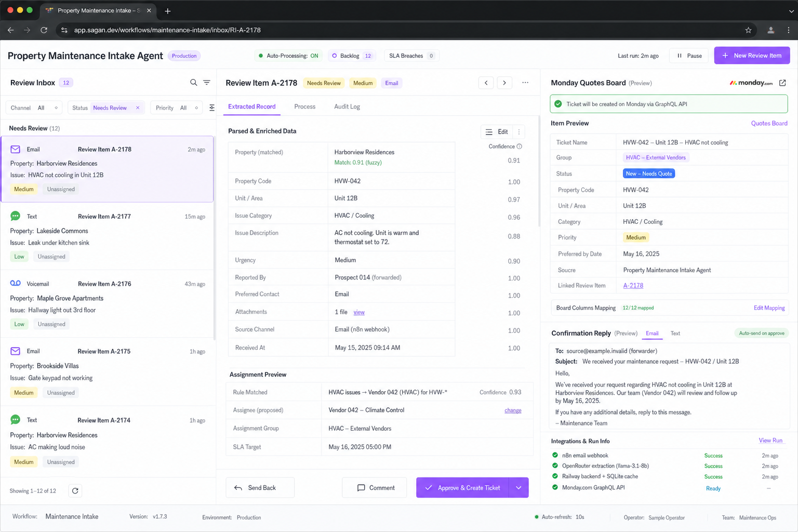Click the New Review Item button
Image resolution: width=798 pixels, height=532 pixels.
pos(752,56)
